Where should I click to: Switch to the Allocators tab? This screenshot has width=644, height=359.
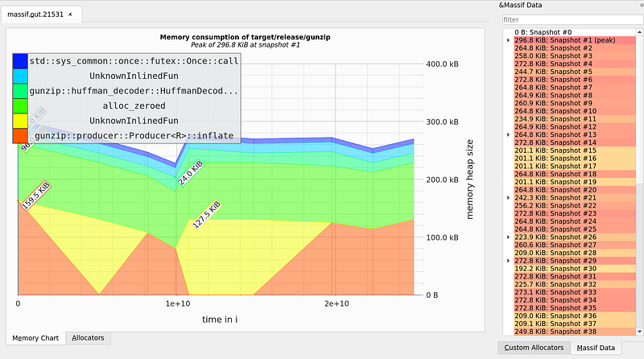tap(89, 338)
